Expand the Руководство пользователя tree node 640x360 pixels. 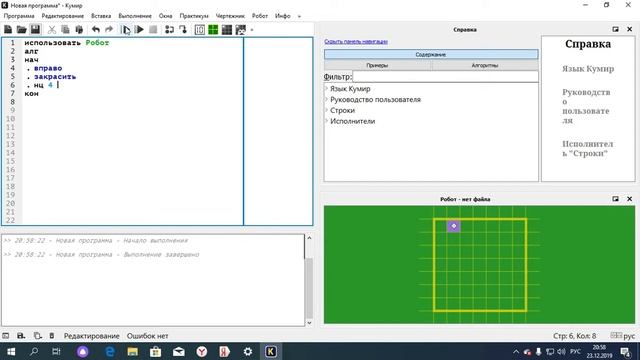coord(327,99)
